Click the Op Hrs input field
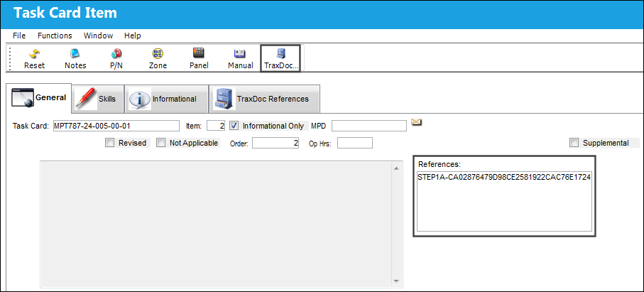Screen dimensions: 644x292 (355, 143)
